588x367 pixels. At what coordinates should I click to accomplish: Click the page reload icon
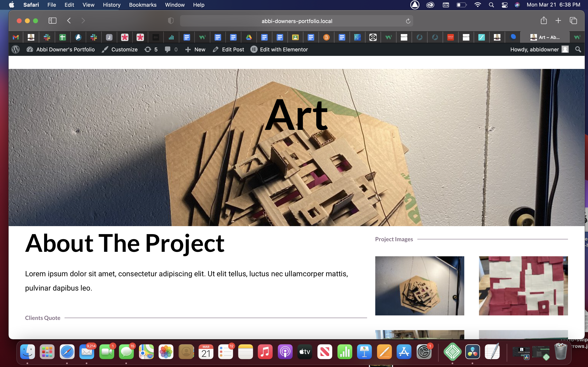click(408, 21)
